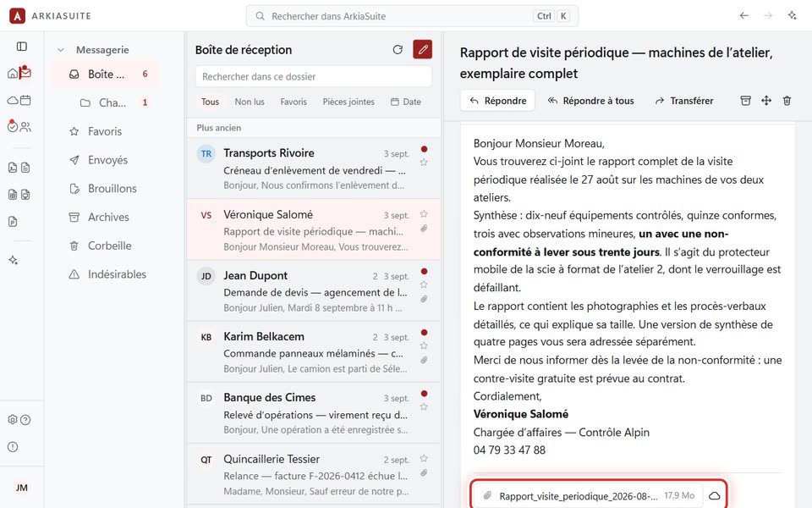Open the Banque des Cimes message
The image size is (812, 508).
313,413
